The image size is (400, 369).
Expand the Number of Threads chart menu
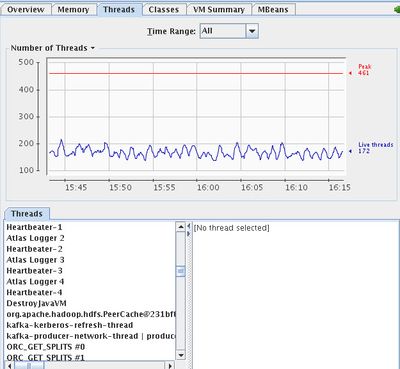53,48
